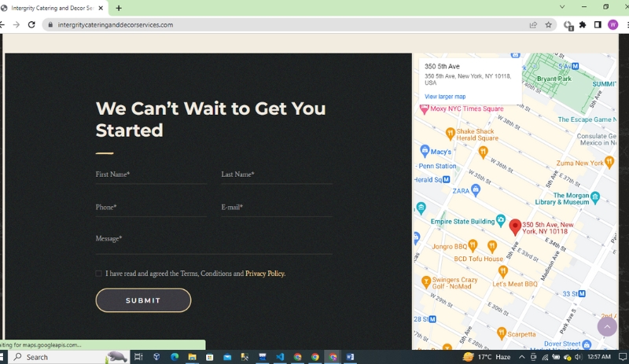
Task: Open Task View from the taskbar
Action: (138, 357)
